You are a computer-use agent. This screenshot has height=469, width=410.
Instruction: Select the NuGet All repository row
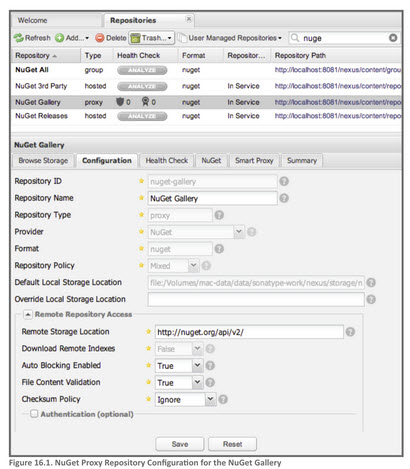pos(206,70)
